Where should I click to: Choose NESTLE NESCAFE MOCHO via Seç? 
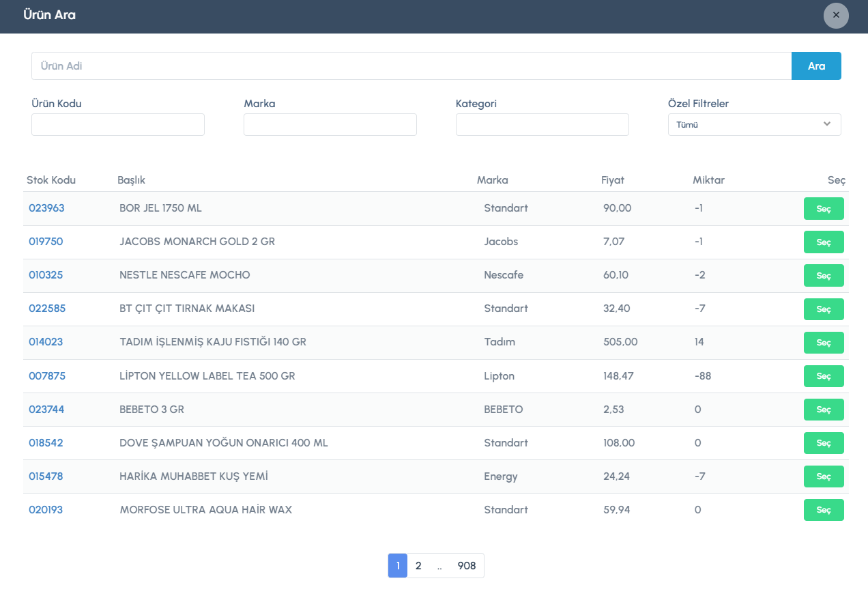point(823,276)
